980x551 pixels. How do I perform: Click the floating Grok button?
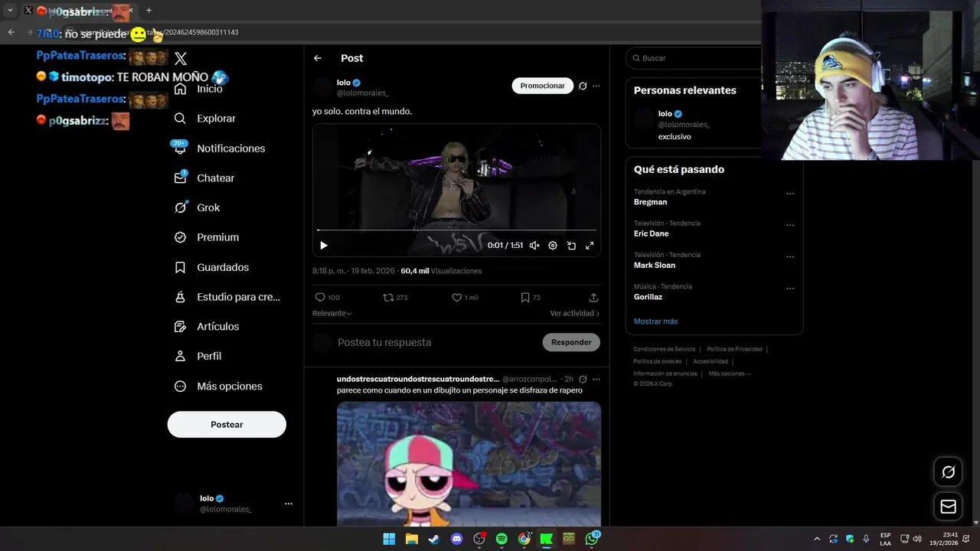[948, 471]
